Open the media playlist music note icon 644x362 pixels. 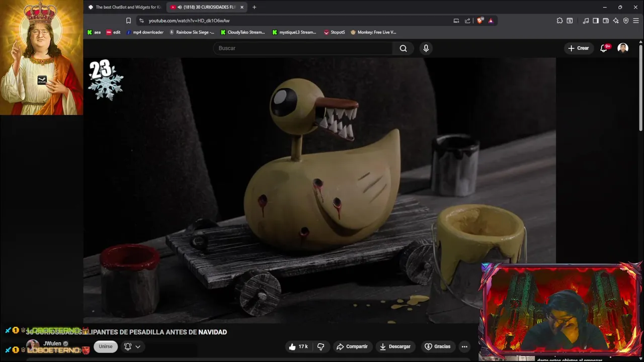point(586,21)
